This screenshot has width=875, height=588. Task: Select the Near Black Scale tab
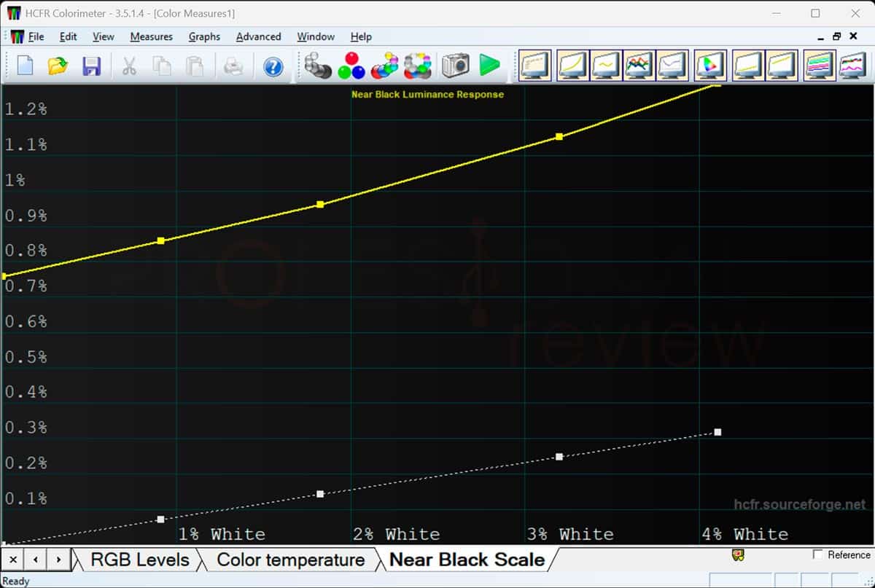point(467,560)
